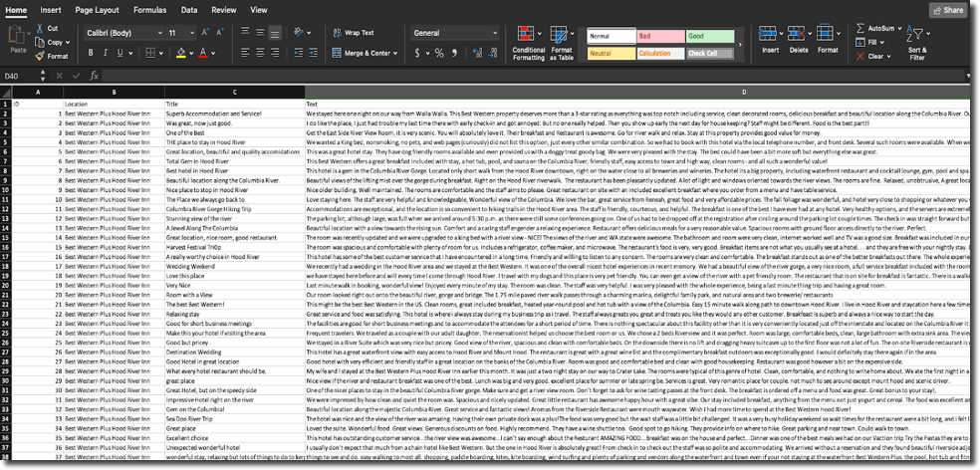Image resolution: width=980 pixels, height=470 pixels.
Task: Apply percent style
Action: click(x=439, y=53)
